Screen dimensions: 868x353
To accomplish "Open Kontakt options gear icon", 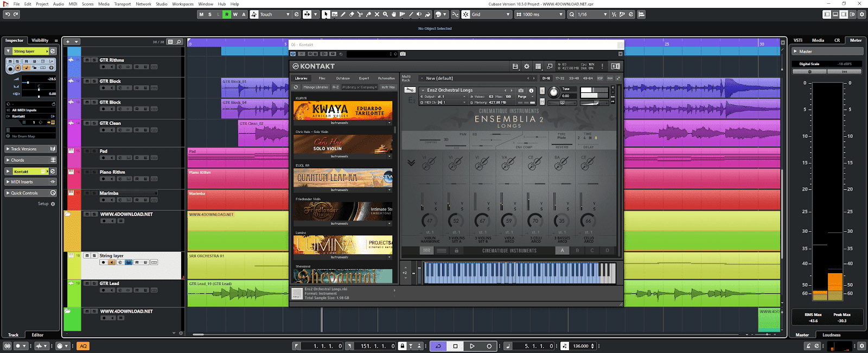I will point(526,66).
